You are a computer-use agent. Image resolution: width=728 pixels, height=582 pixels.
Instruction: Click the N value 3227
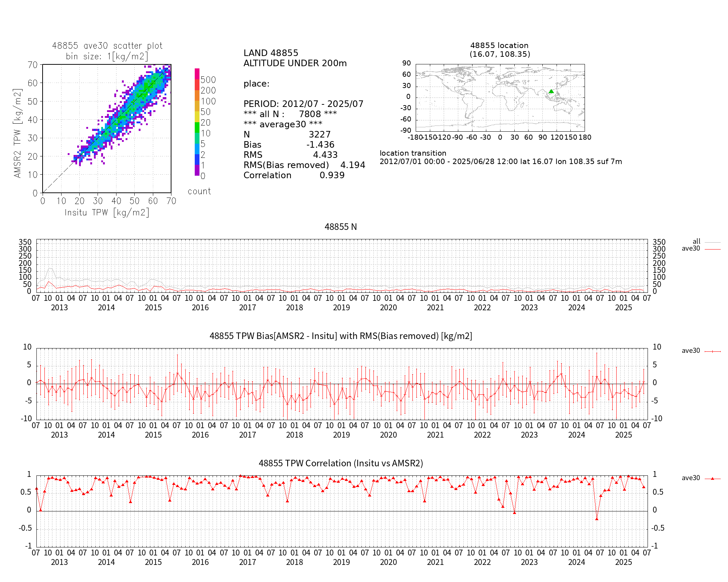(x=320, y=135)
